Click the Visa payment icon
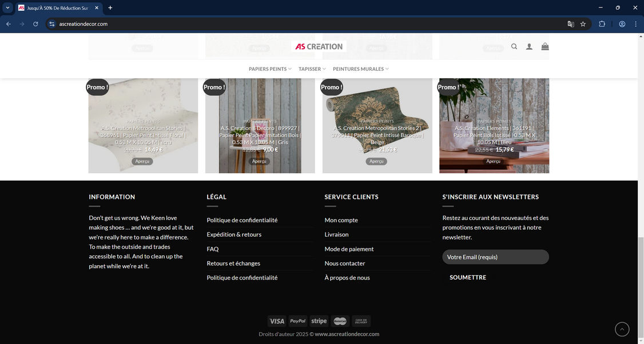Image resolution: width=644 pixels, height=344 pixels. pos(277,321)
